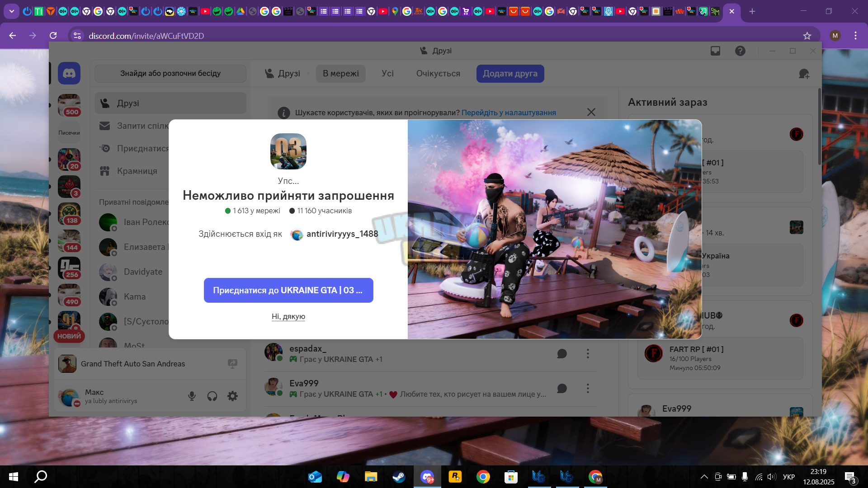Expand hidden system tray icons
This screenshot has height=488, width=868.
click(704, 477)
